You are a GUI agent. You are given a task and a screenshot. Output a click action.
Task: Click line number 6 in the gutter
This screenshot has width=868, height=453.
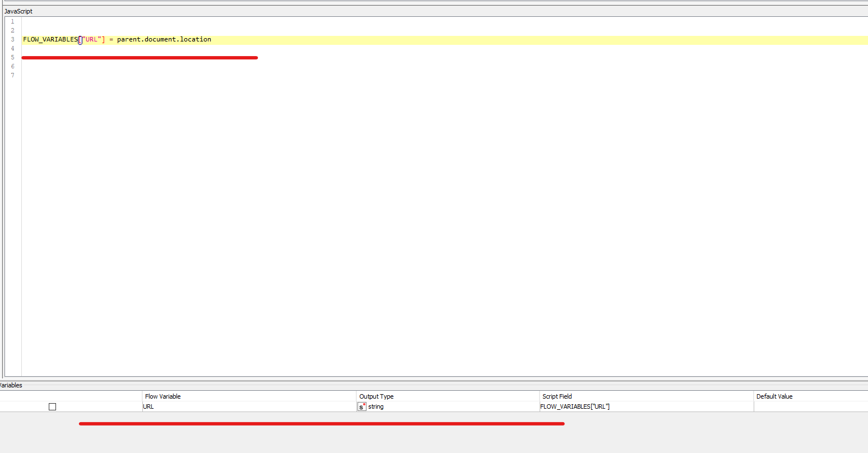point(12,66)
